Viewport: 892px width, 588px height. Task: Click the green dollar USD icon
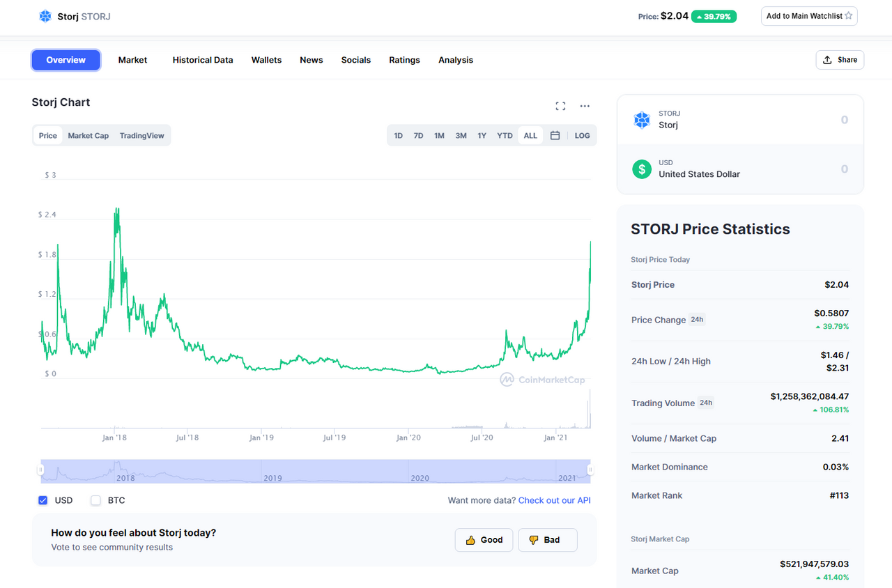(641, 169)
